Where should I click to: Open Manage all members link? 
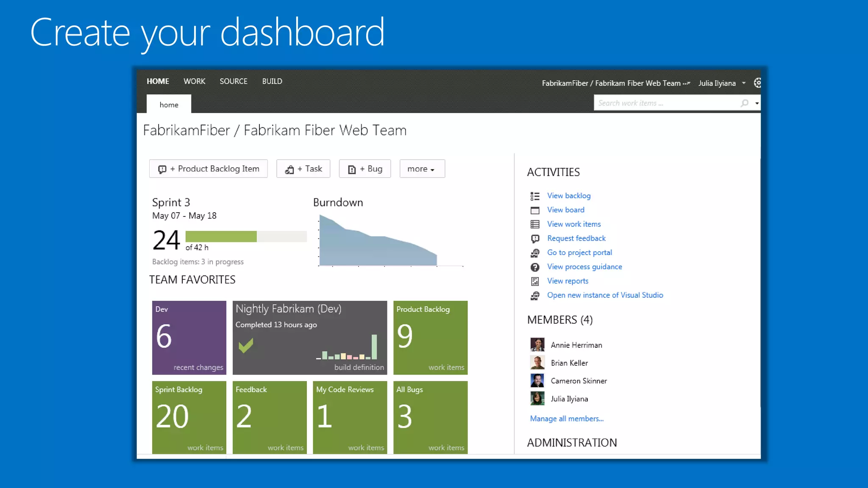[567, 419]
